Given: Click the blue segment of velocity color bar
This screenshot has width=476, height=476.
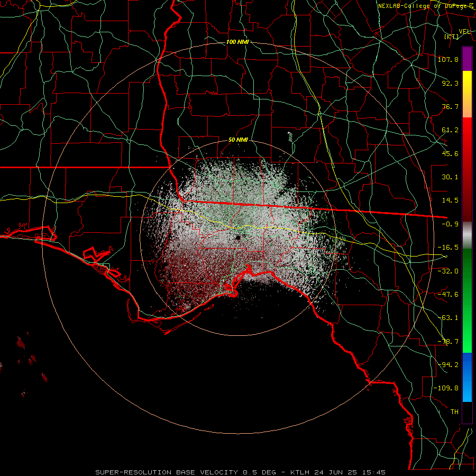Looking at the screenshot, I should (x=467, y=377).
